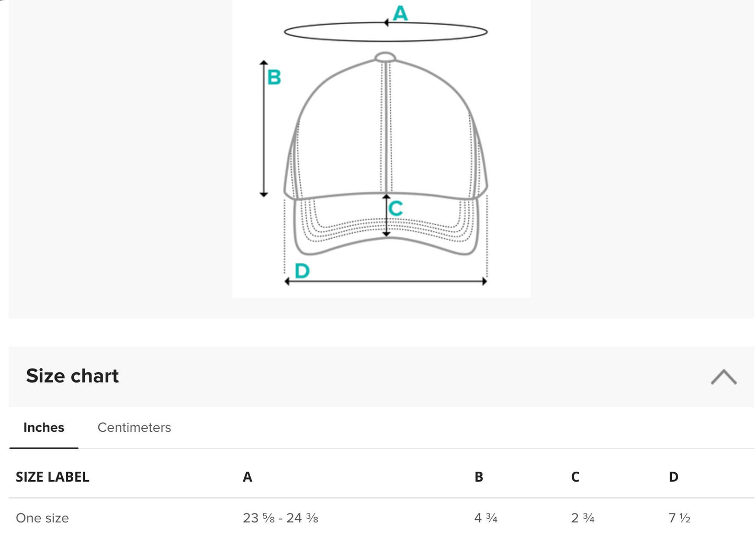This screenshot has width=756, height=535.
Task: Click the teal C label in diagram
Action: pos(396,208)
